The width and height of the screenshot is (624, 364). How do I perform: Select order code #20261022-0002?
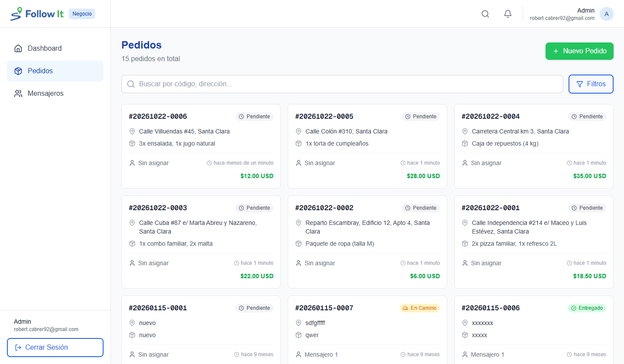click(x=324, y=208)
